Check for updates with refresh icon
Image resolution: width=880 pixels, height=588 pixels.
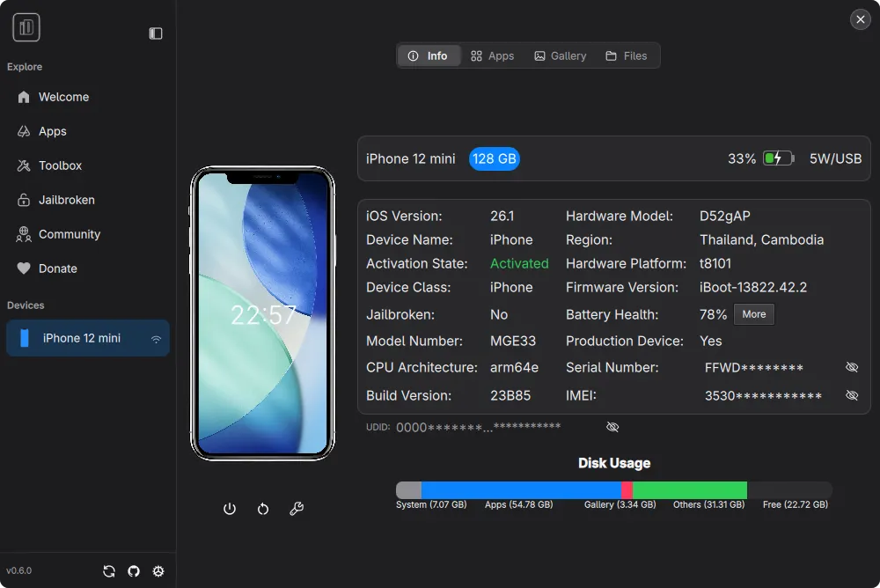click(x=109, y=571)
